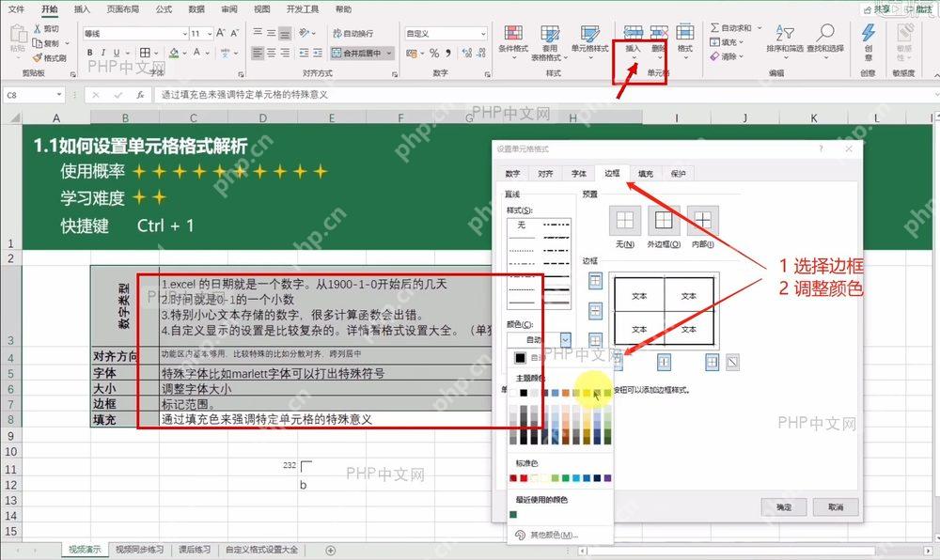Viewport: 940px width, 560px height.
Task: Click the Fill Color paint bucket icon
Action: [174, 53]
